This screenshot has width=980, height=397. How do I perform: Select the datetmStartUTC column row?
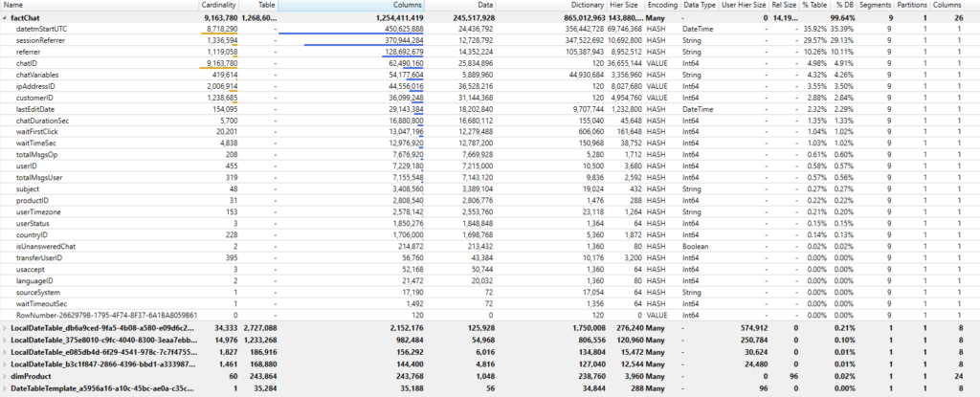(490, 29)
